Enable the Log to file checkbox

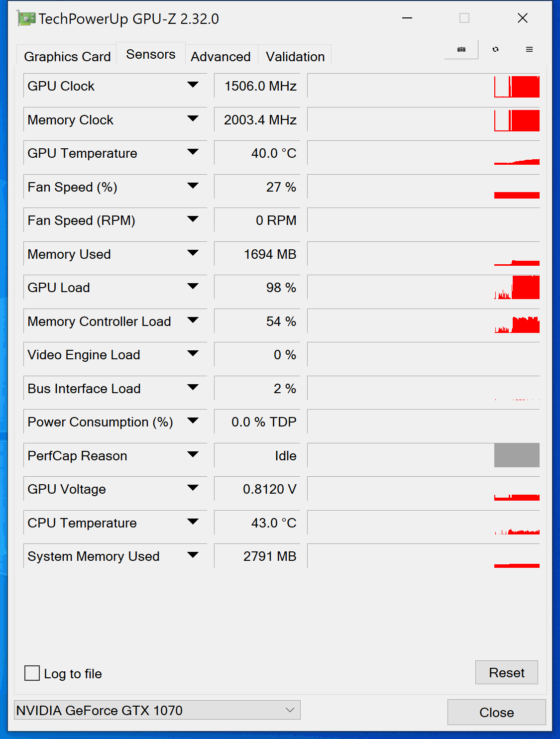click(x=32, y=673)
